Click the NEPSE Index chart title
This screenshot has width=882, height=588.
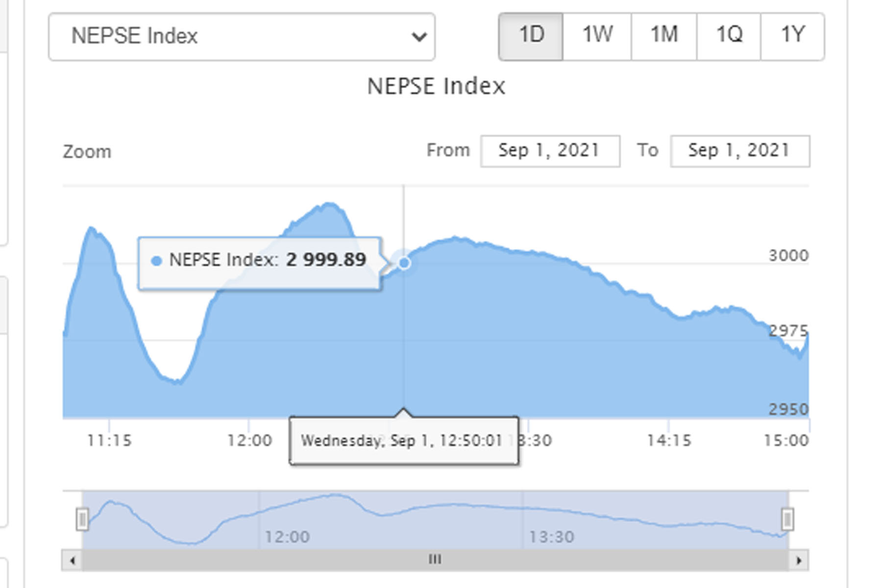[436, 87]
